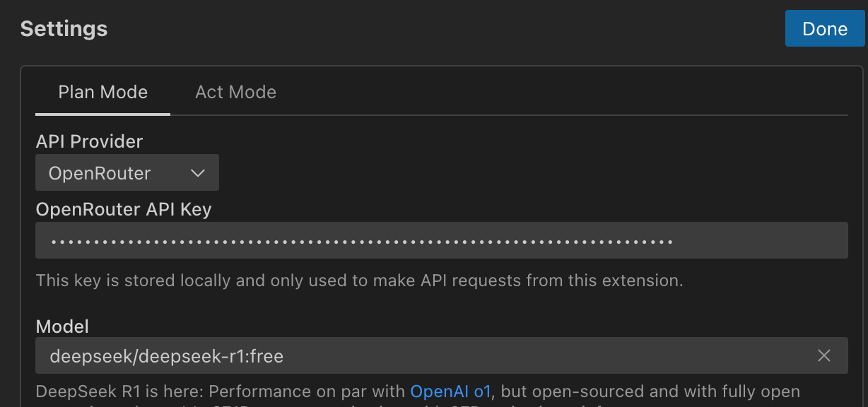Image resolution: width=868 pixels, height=407 pixels.
Task: Click the deepseek/deepseek-r1:free model name text
Action: tap(167, 356)
